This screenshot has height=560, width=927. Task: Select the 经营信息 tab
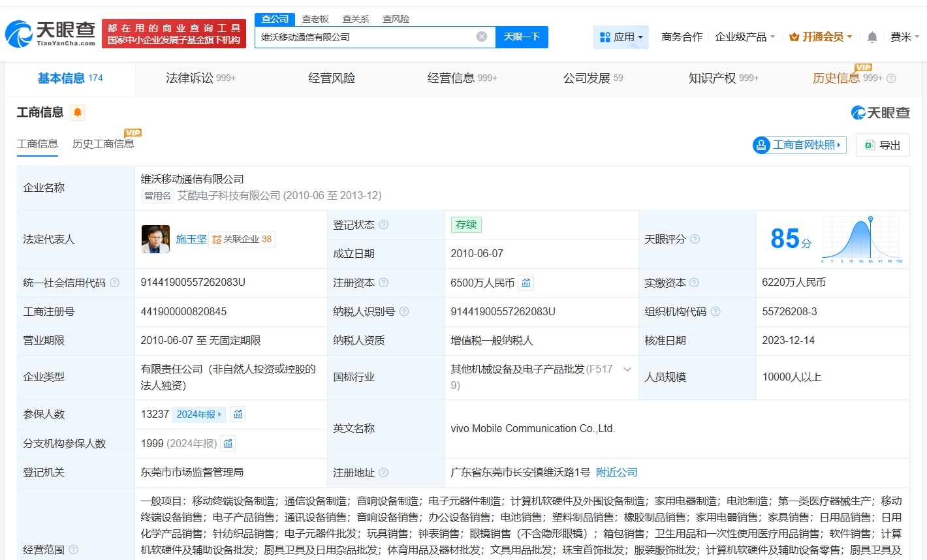point(462,78)
